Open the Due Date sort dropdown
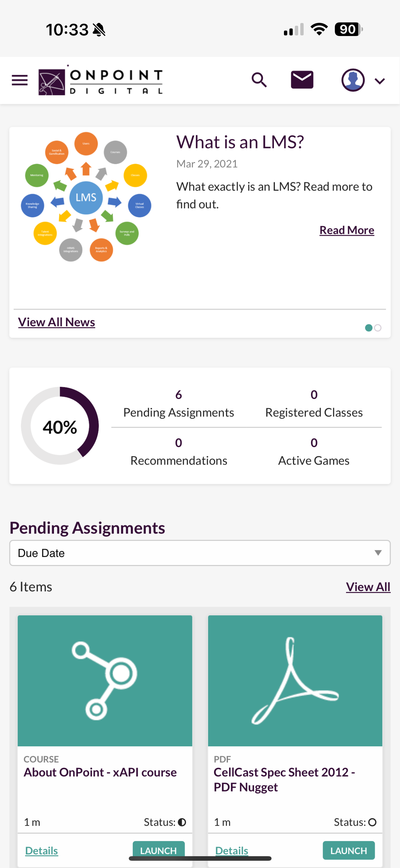The height and width of the screenshot is (868, 400). [200, 553]
